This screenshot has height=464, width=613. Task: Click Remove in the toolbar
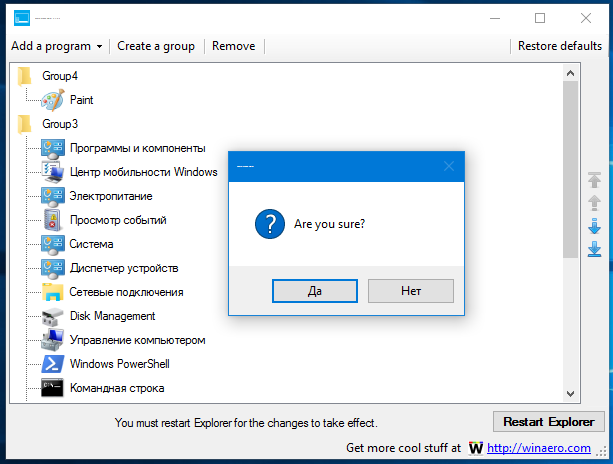tap(233, 46)
